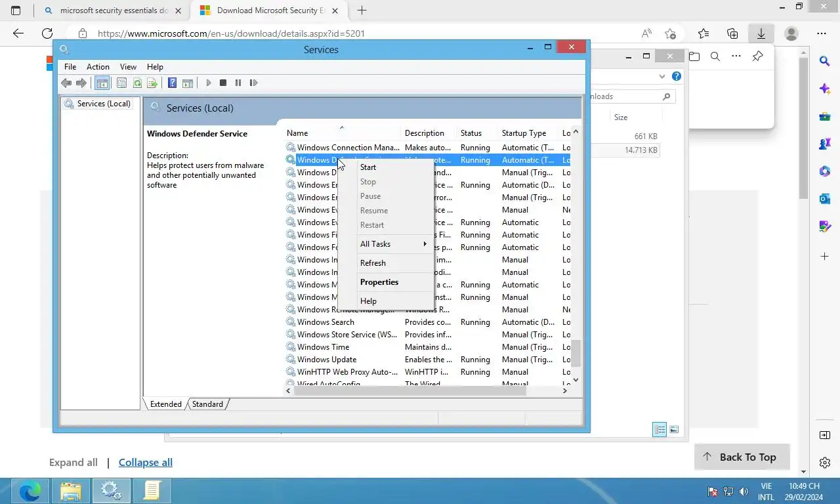Screen dimensions: 840x504
Task: Select Windows Connection Manager service row
Action: (x=427, y=148)
